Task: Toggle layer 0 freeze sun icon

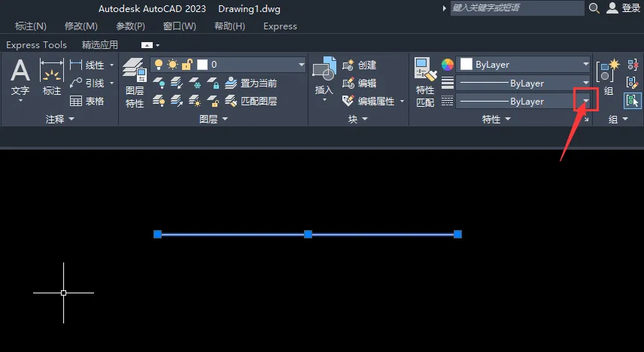Action: click(x=173, y=65)
